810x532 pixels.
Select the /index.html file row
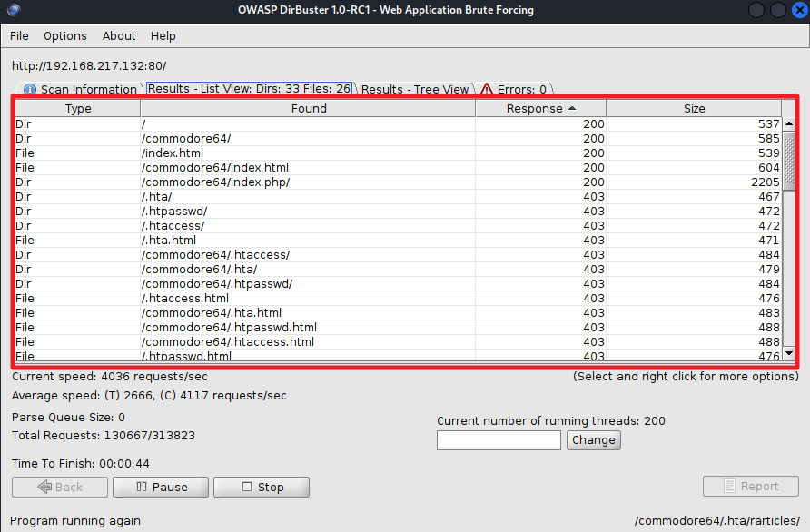pyautogui.click(x=398, y=153)
